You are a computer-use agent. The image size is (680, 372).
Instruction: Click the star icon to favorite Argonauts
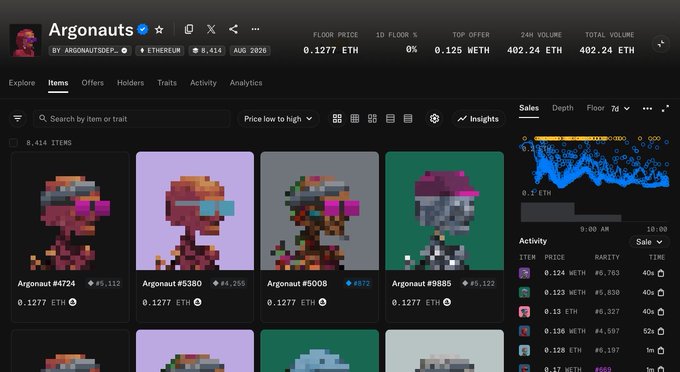159,29
